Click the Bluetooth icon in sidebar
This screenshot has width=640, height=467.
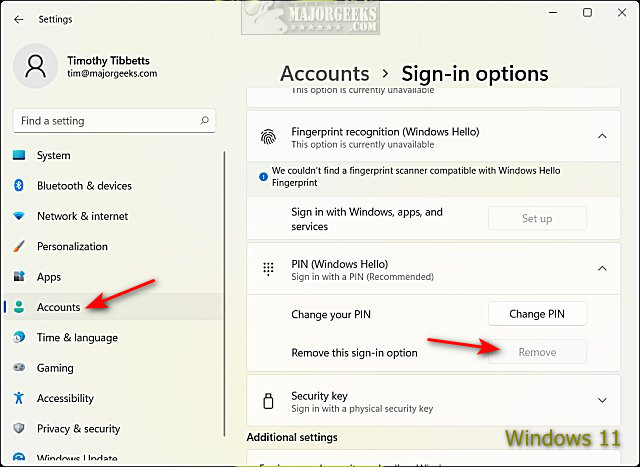click(19, 185)
